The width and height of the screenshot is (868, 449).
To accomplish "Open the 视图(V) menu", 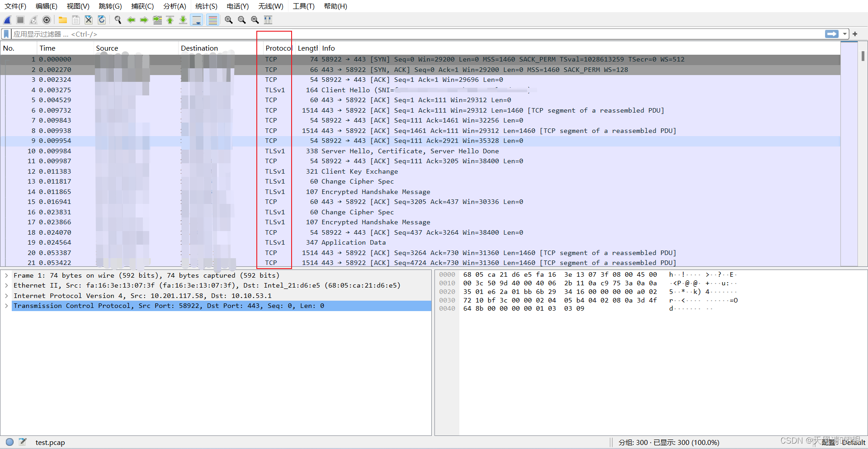I will pos(78,6).
